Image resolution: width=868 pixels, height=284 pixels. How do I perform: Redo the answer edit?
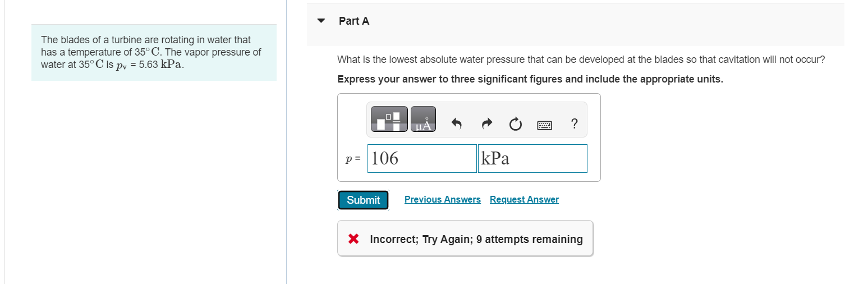[486, 124]
